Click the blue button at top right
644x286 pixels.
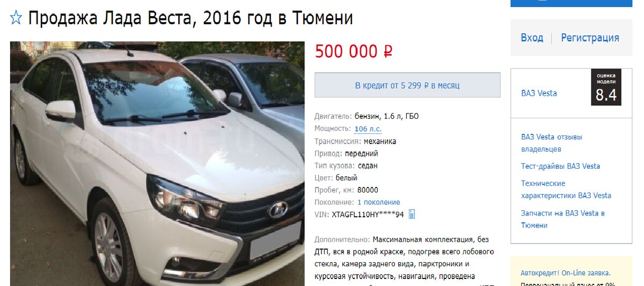click(571, 3)
